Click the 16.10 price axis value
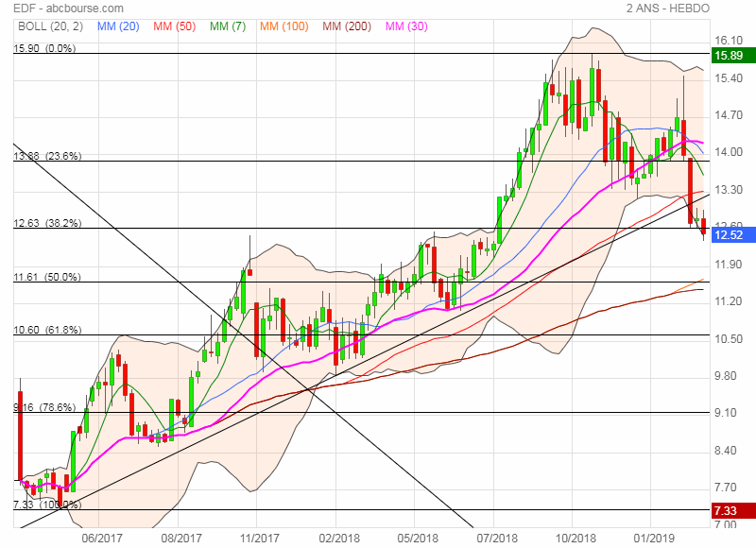Image resolution: width=756 pixels, height=548 pixels. coord(728,41)
